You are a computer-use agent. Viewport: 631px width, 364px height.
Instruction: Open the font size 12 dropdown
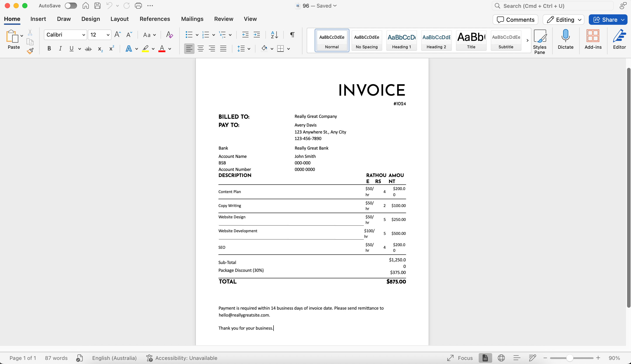108,35
